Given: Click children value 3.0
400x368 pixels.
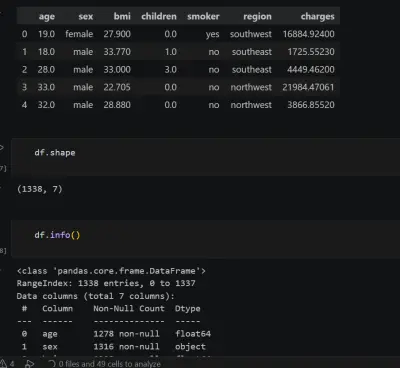Looking at the screenshot, I should pyautogui.click(x=170, y=69).
